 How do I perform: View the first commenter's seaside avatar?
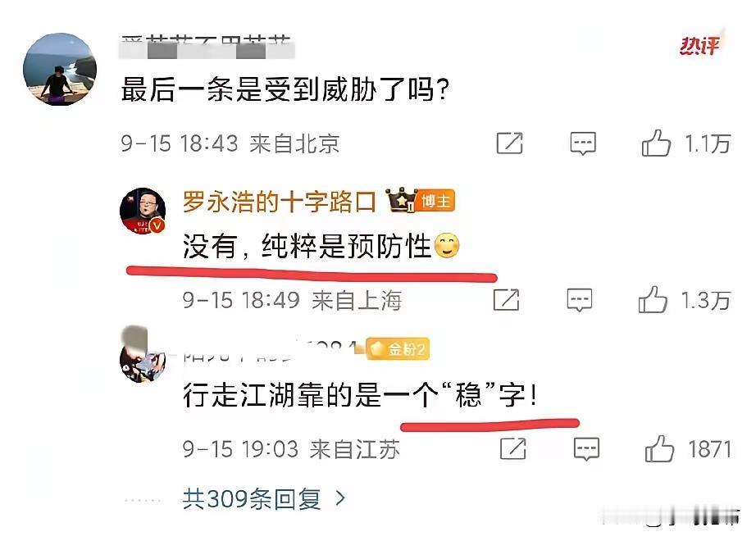(x=60, y=69)
